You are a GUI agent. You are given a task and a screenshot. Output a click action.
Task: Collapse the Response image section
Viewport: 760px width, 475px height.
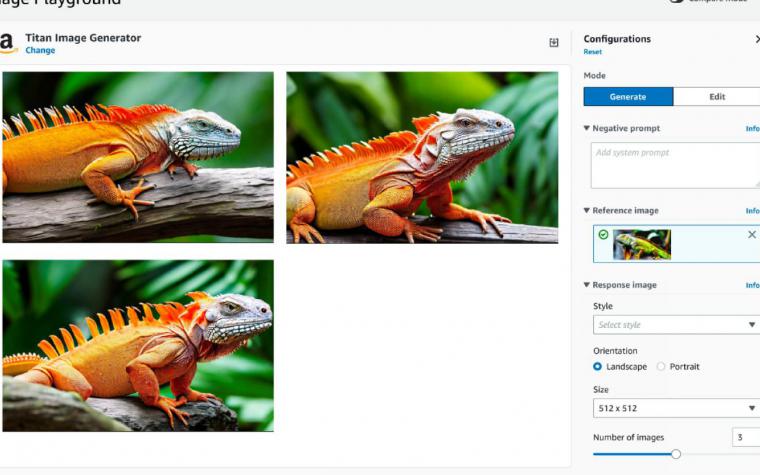click(586, 285)
